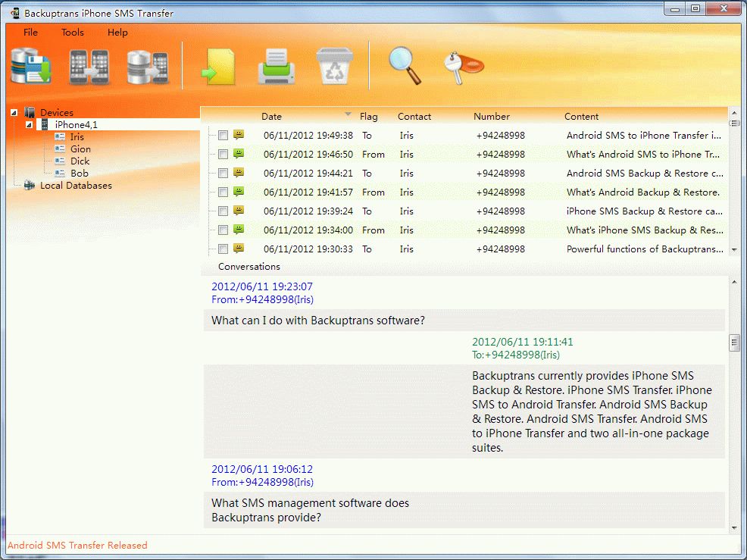Collapse the Devices tree node
747x560 pixels.
pos(14,113)
